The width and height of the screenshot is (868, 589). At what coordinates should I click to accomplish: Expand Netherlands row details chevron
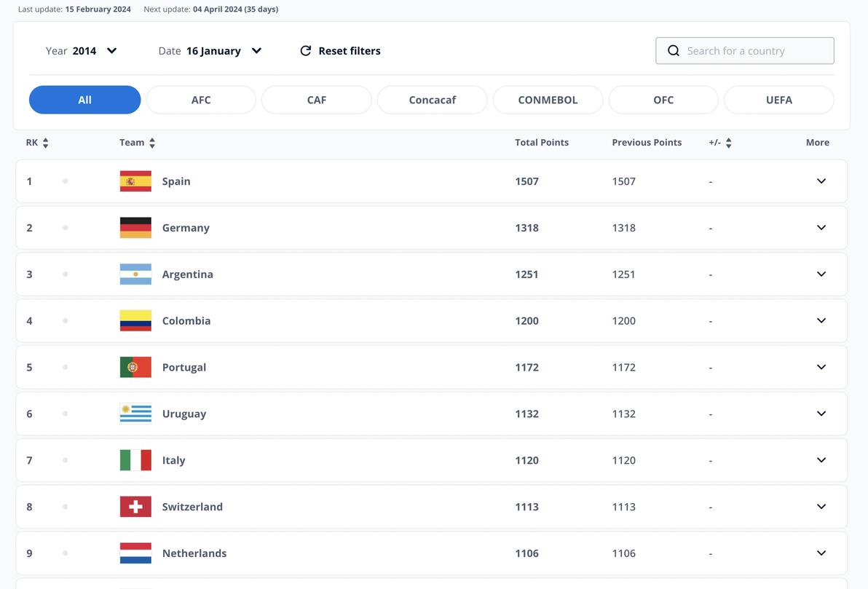pos(821,553)
